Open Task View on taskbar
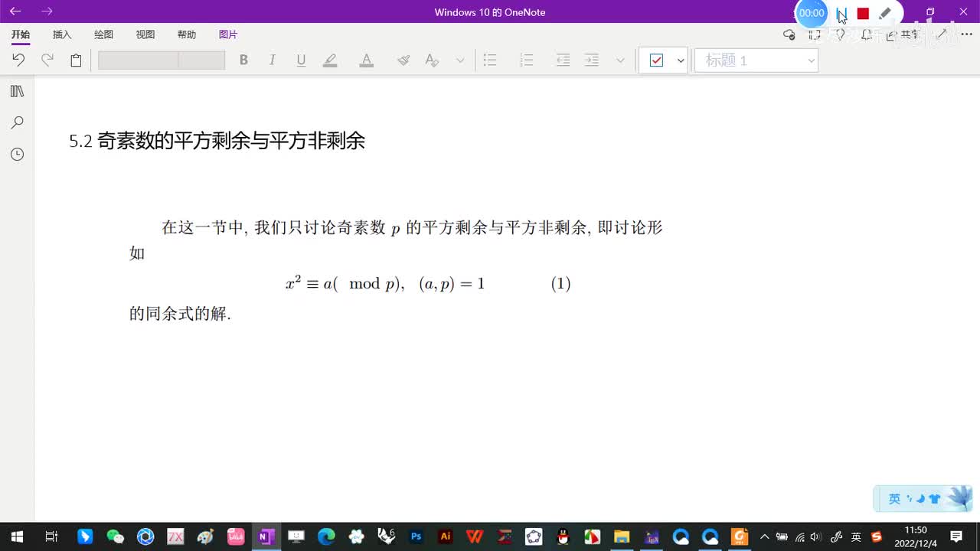Screen dimensions: 980x551 (51, 536)
